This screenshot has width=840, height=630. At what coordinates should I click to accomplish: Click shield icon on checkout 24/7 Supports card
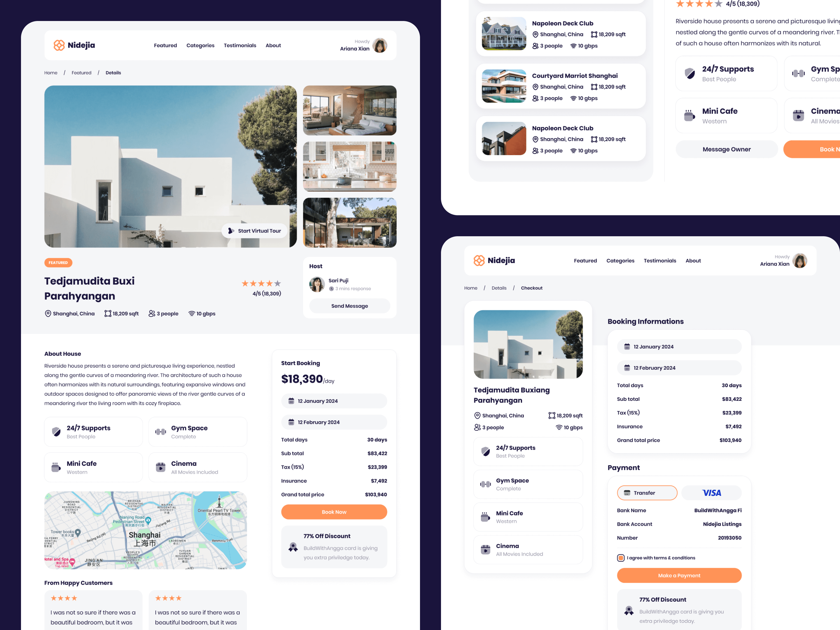pyautogui.click(x=486, y=451)
